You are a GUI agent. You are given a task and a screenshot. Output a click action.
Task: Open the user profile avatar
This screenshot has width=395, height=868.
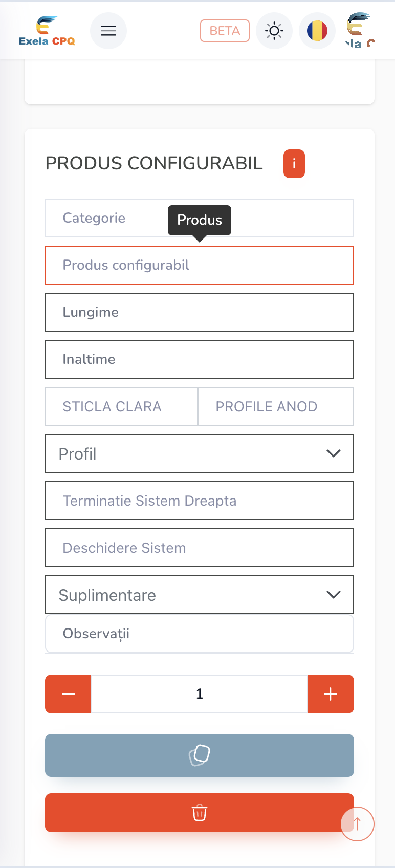pyautogui.click(x=361, y=31)
